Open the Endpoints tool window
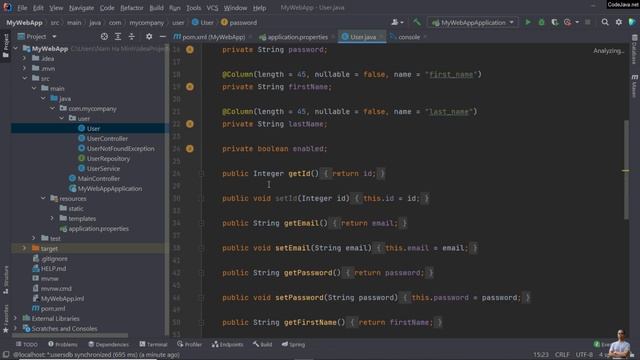The image size is (640, 360). (x=227, y=344)
